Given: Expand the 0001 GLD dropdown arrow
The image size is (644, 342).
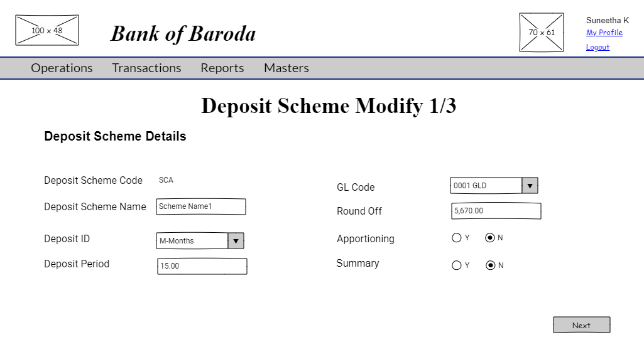Looking at the screenshot, I should 530,186.
